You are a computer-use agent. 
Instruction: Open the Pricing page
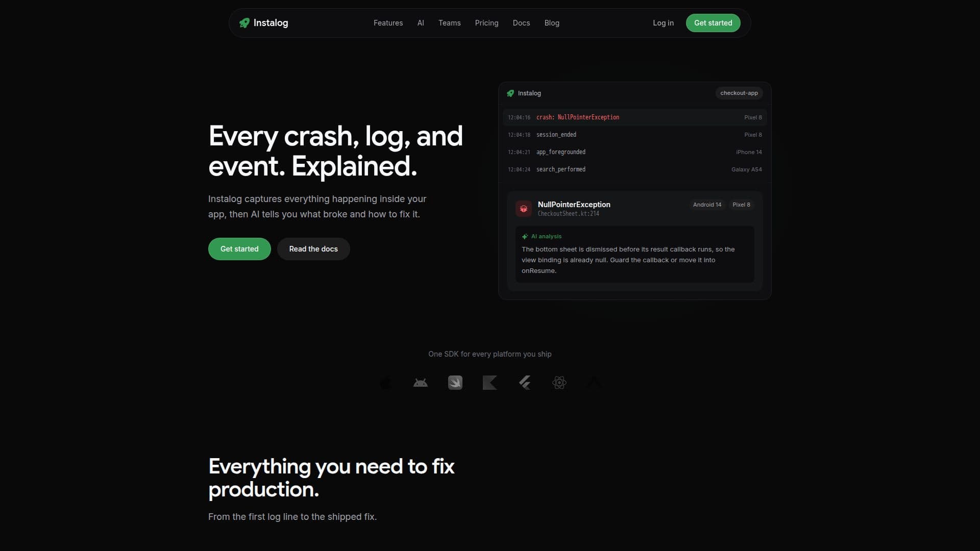(486, 23)
